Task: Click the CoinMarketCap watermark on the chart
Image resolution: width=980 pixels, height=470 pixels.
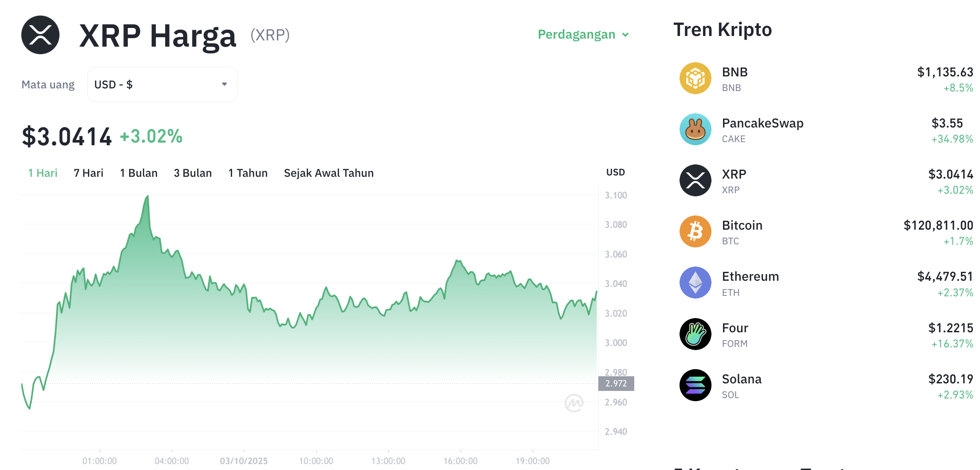Action: tap(574, 403)
